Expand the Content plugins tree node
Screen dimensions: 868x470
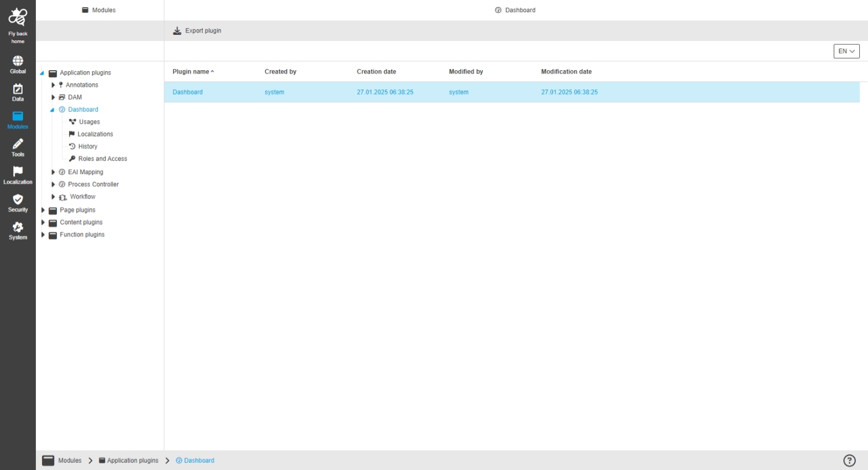point(43,223)
